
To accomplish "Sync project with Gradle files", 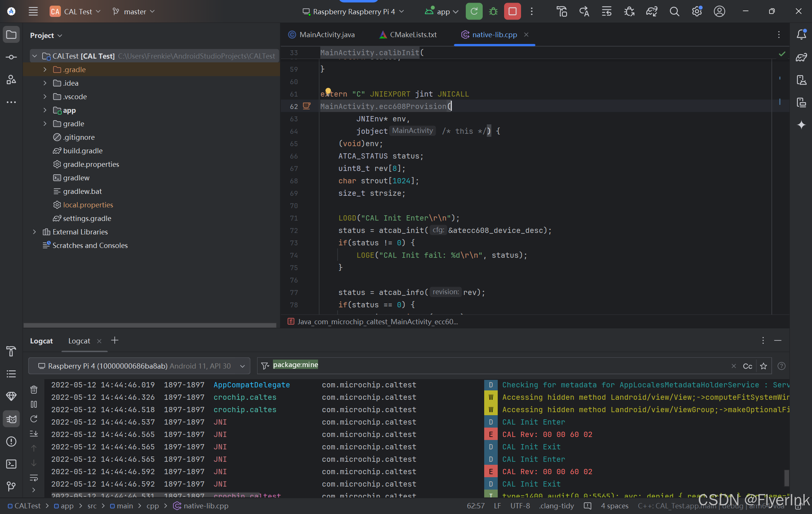I will coord(652,11).
